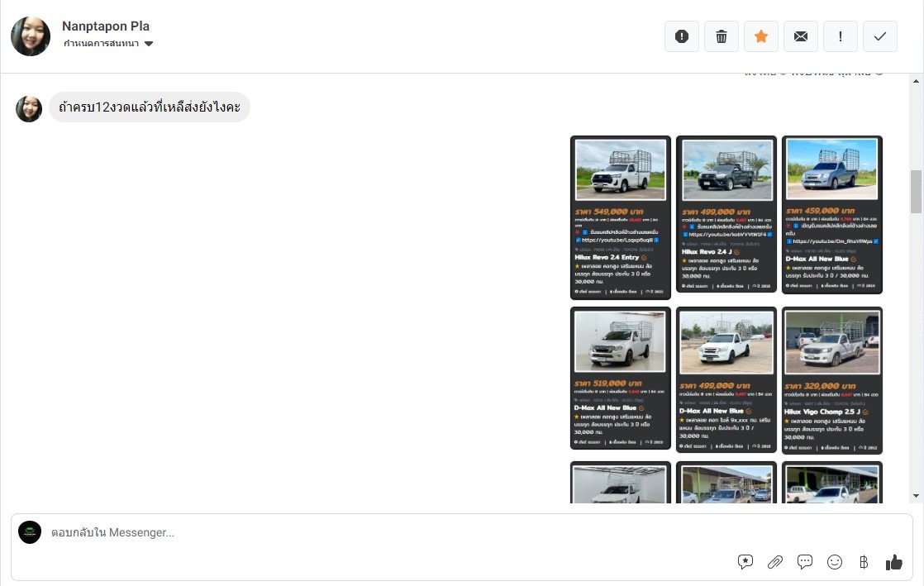Open the emoji picker smiley icon

point(835,562)
